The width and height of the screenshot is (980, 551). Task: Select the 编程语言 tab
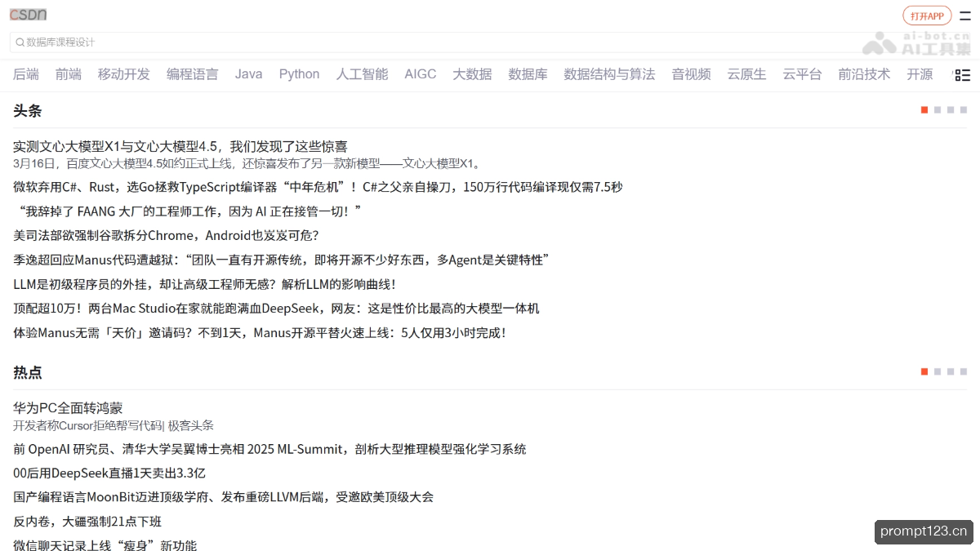point(193,74)
